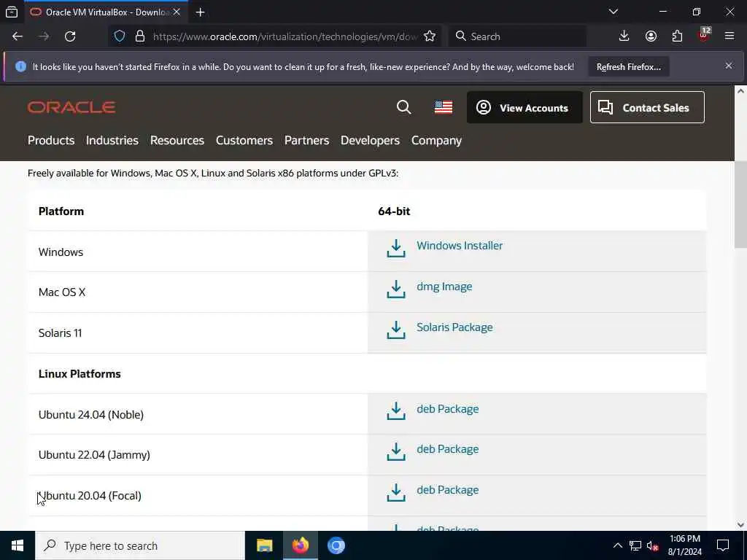Click the download icon beside dmg Image

pyautogui.click(x=396, y=289)
